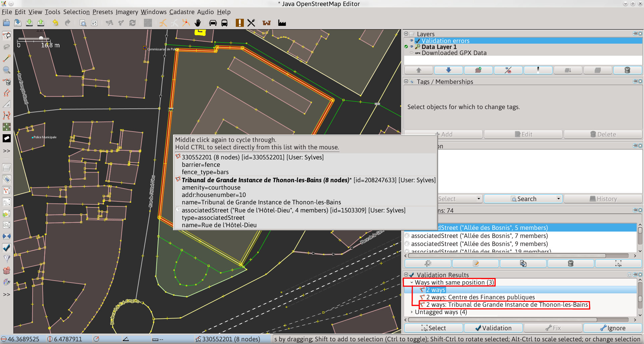Select the car preset icon
Image resolution: width=644 pixels, height=344 pixels.
(213, 23)
